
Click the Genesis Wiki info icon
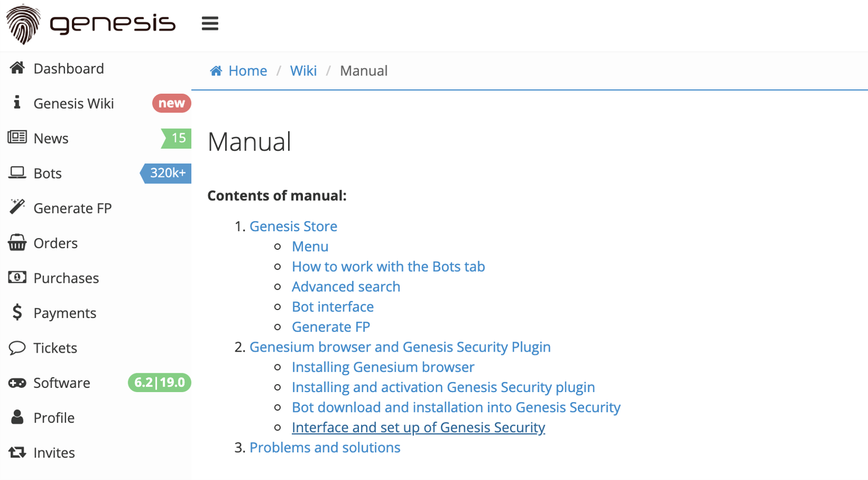point(17,102)
